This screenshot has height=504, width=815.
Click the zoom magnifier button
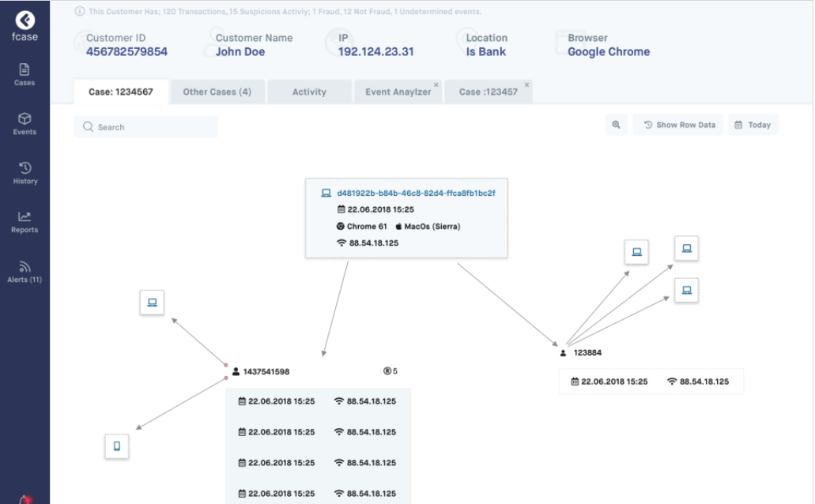click(x=616, y=125)
